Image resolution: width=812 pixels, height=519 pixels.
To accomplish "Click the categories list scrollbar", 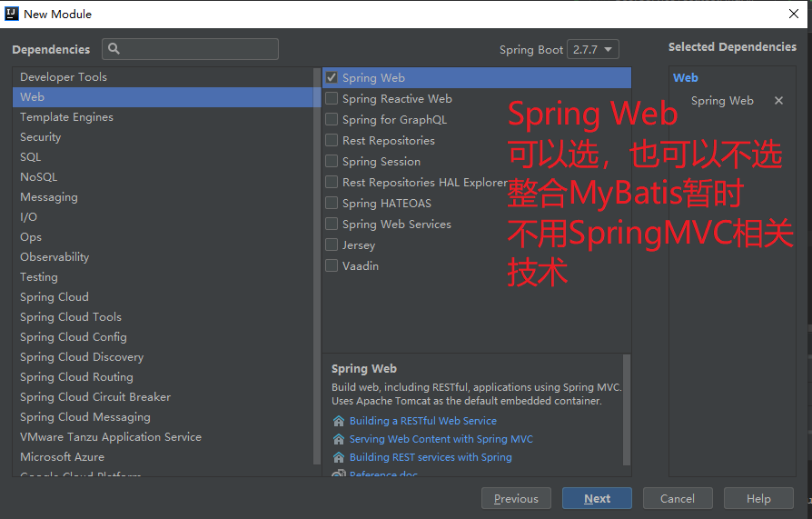I will tap(317, 266).
